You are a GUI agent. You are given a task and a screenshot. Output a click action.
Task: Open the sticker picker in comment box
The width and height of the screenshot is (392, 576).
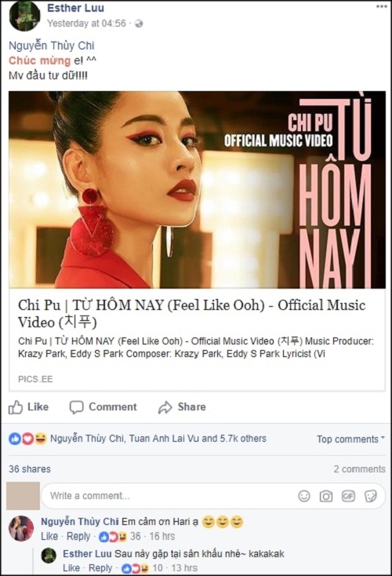(370, 496)
